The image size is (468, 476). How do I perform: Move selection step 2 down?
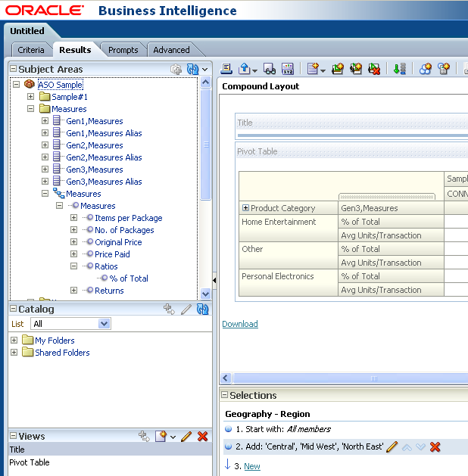coord(420,447)
